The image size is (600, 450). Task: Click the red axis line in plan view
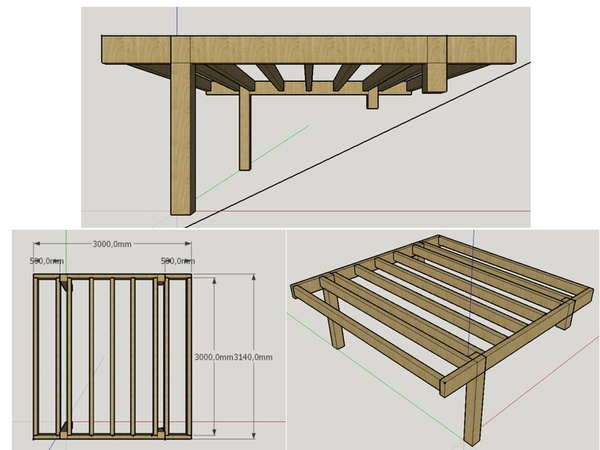point(235,420)
